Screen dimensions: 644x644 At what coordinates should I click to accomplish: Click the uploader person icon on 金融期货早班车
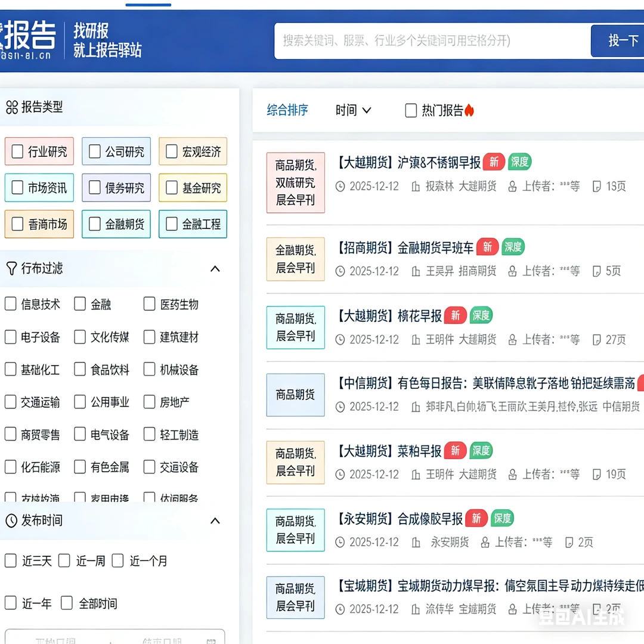coord(512,271)
